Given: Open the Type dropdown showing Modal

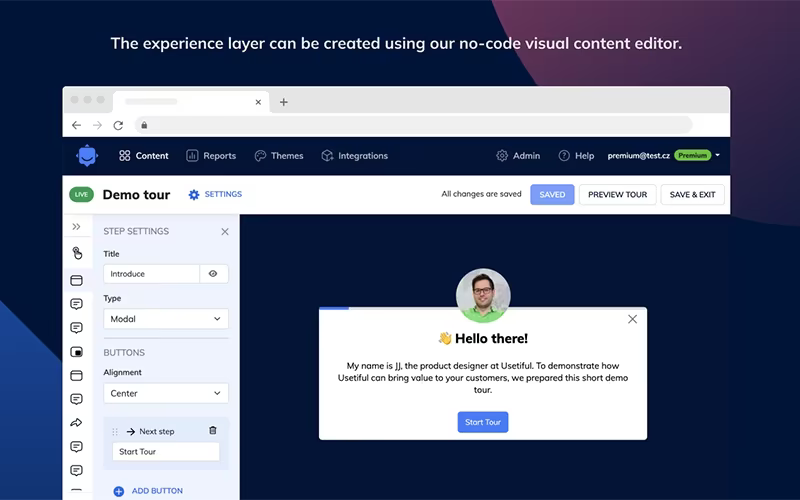Looking at the screenshot, I should pyautogui.click(x=166, y=319).
